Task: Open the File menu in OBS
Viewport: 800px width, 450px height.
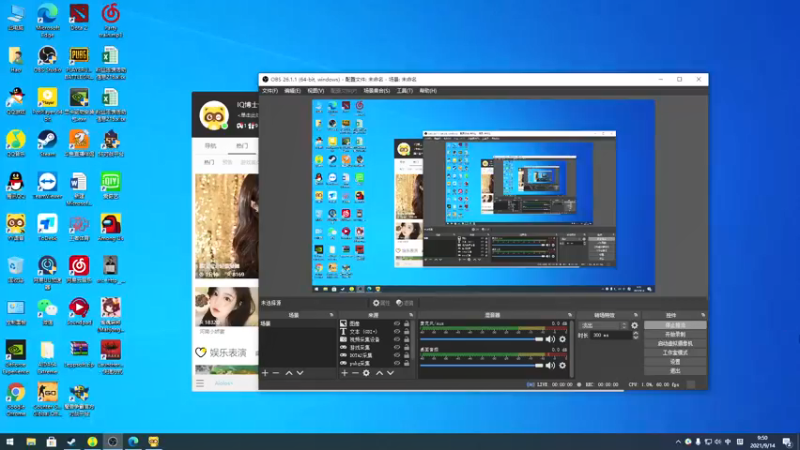Action: (x=270, y=91)
